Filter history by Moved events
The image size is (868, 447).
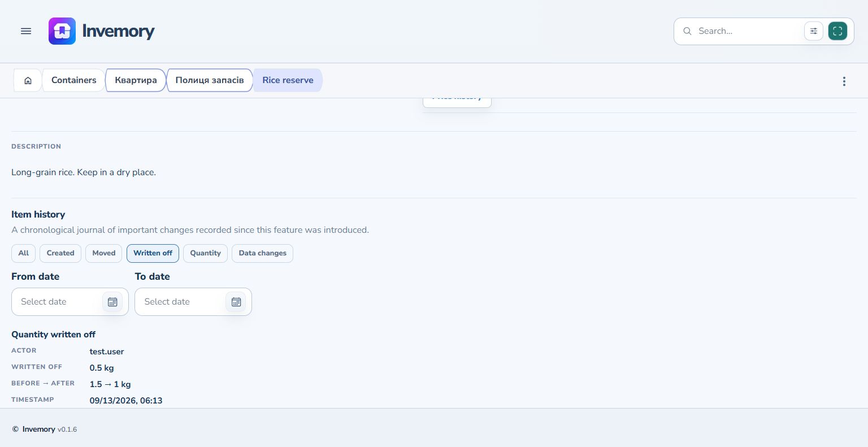click(x=104, y=253)
